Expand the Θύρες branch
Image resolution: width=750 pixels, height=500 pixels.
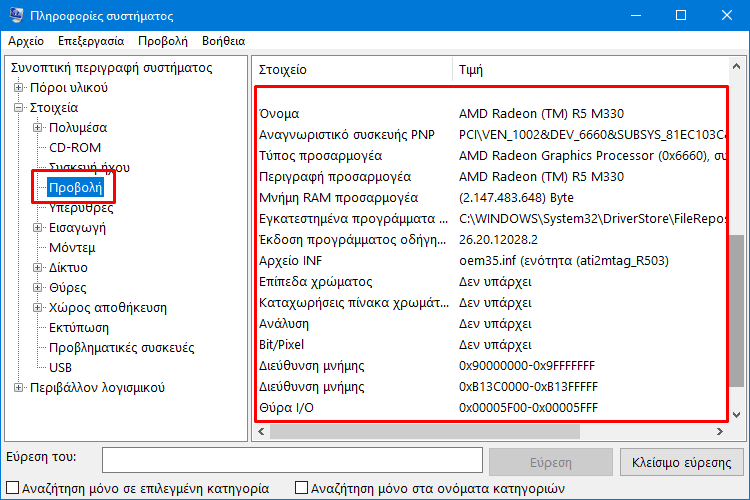point(37,288)
